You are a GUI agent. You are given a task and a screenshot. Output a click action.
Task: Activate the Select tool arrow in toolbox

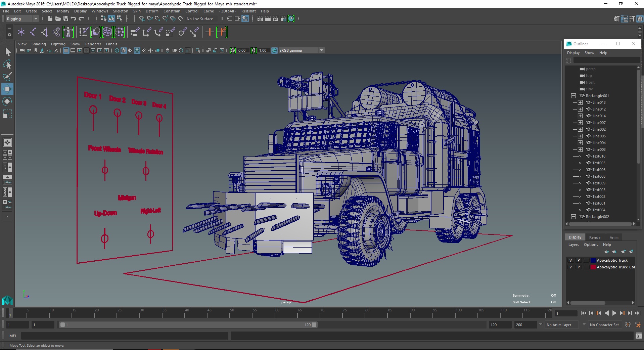(8, 52)
